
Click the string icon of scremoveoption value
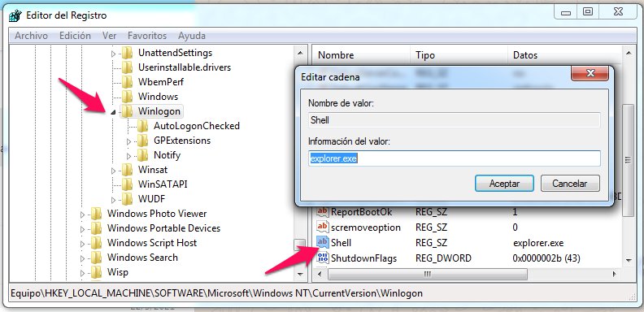[323, 227]
